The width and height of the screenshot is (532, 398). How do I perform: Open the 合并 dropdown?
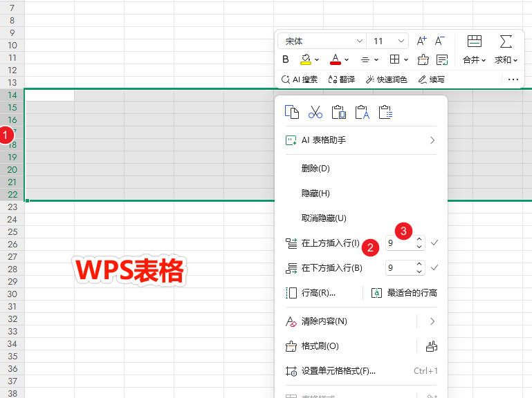click(x=475, y=60)
